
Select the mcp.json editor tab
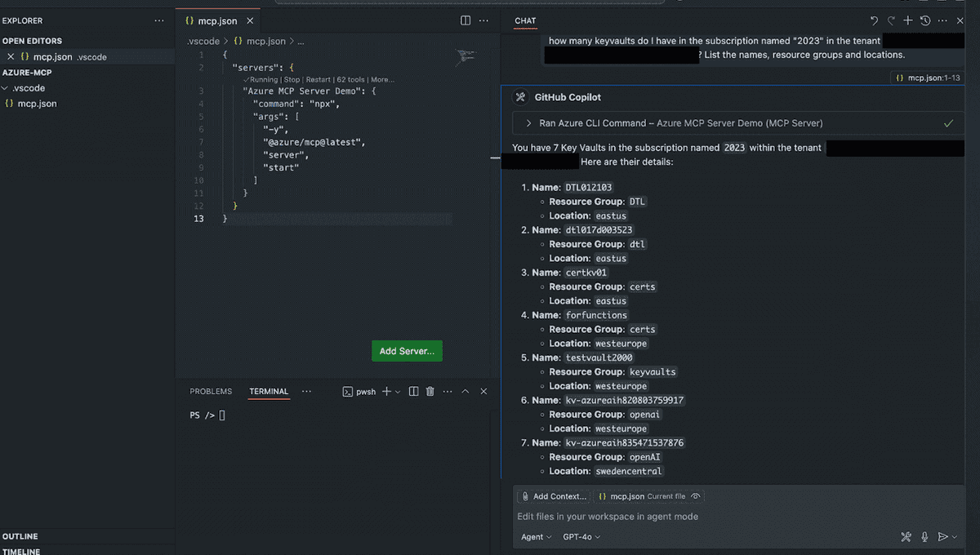[x=216, y=21]
